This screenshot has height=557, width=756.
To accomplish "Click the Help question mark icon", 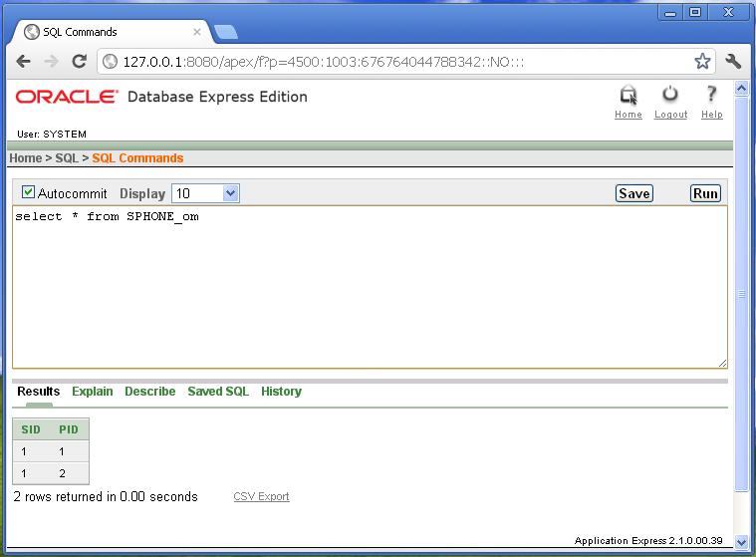I will tap(711, 94).
